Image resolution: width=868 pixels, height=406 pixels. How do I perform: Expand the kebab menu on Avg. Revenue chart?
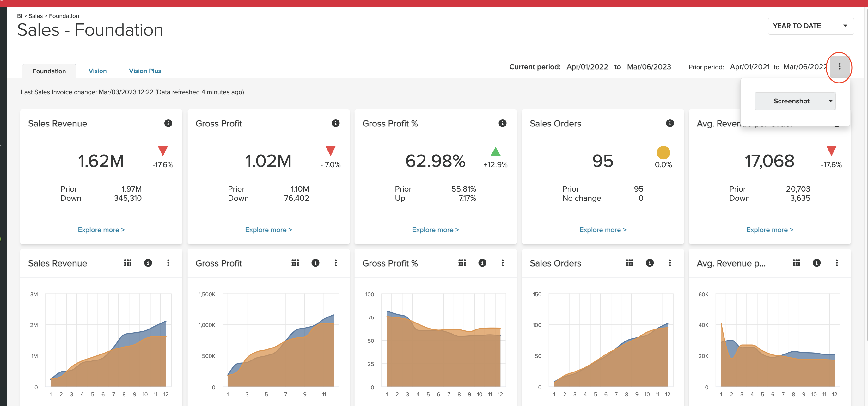coord(837,263)
